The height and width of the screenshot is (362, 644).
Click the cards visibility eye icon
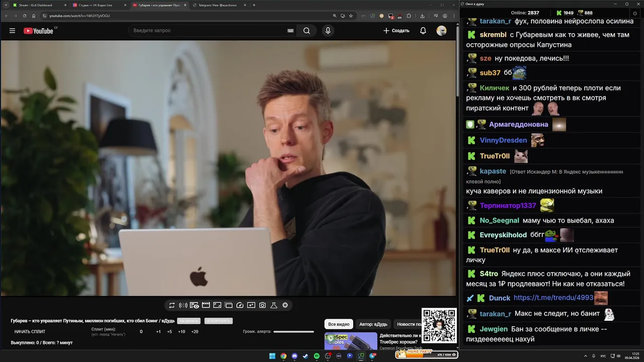click(x=194, y=305)
